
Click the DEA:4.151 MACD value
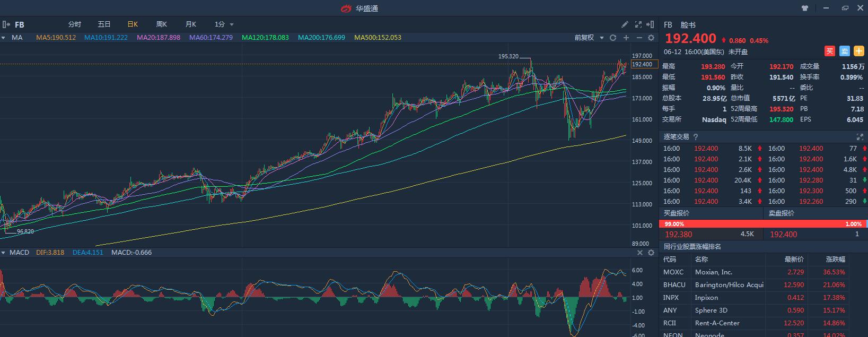click(87, 253)
